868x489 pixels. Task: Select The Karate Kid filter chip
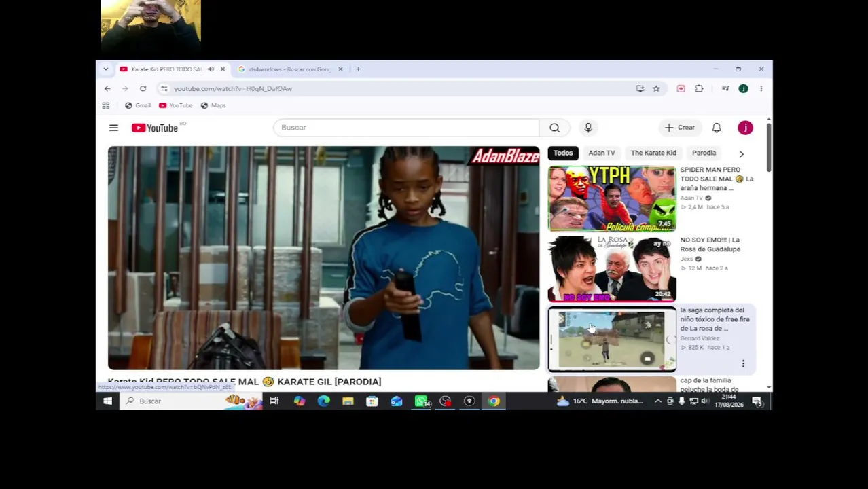click(653, 153)
